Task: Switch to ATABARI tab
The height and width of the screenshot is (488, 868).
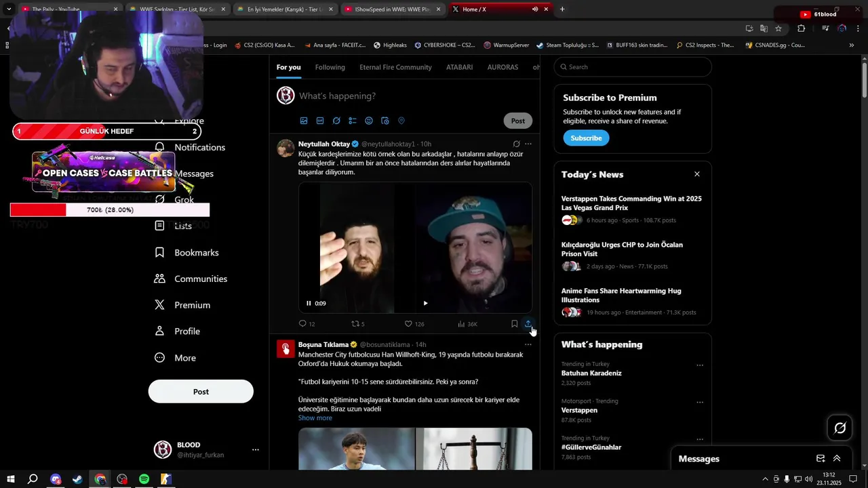Action: tap(460, 67)
